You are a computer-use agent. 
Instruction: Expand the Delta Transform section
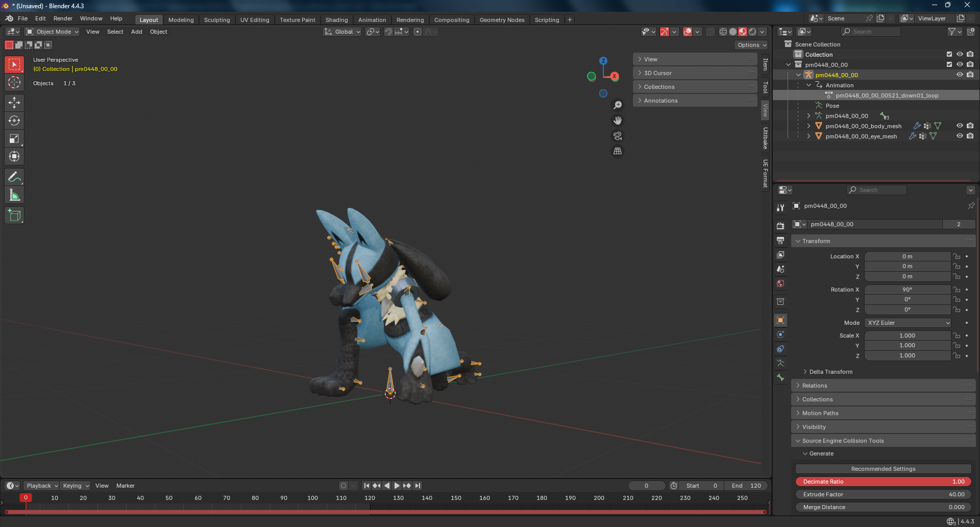(830, 372)
